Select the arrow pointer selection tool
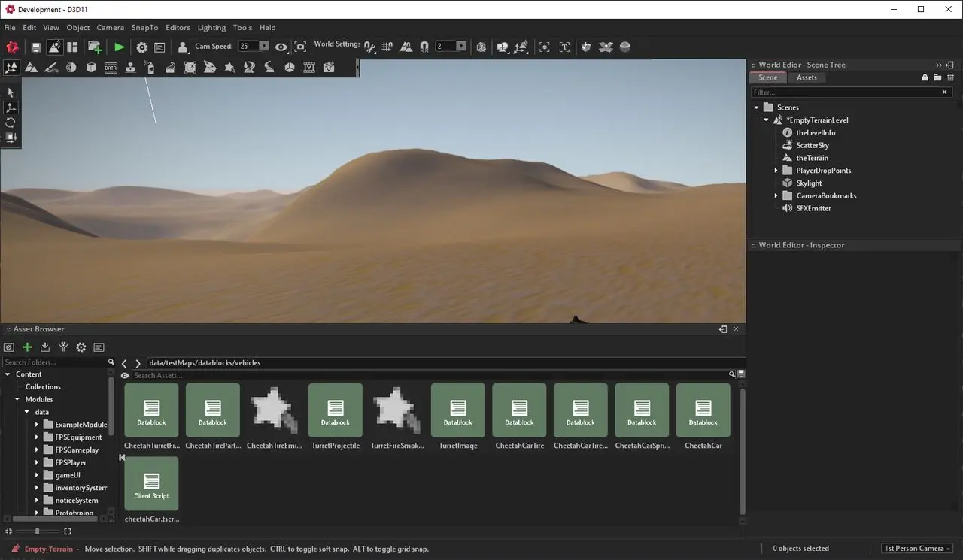 pyautogui.click(x=11, y=92)
